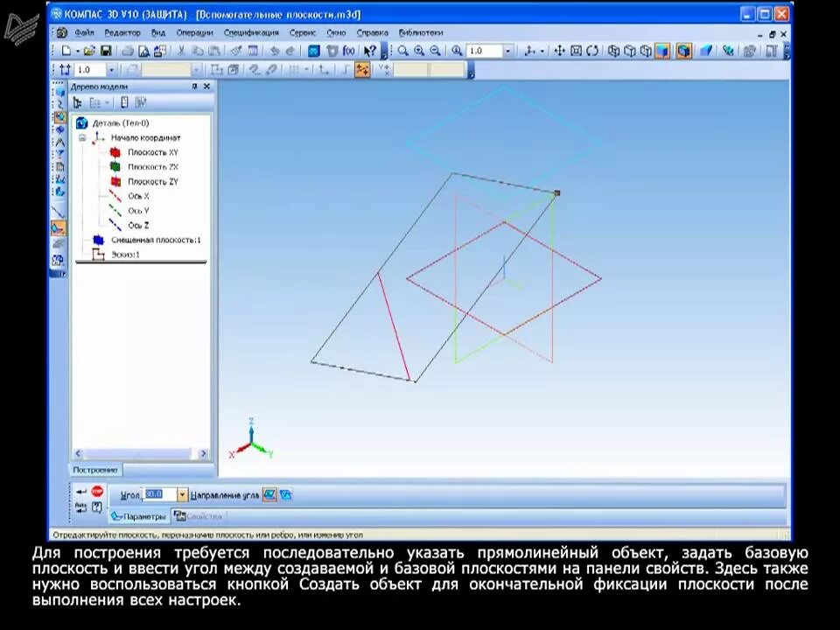Click the Zoom In magnifier icon

419,51
